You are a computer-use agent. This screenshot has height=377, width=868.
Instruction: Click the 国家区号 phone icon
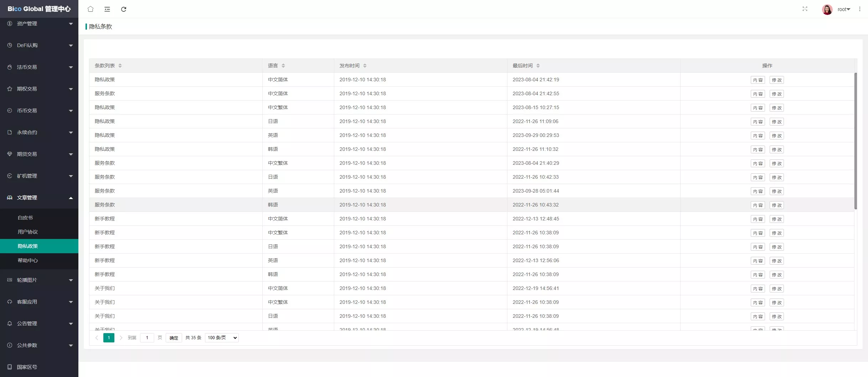coord(10,367)
